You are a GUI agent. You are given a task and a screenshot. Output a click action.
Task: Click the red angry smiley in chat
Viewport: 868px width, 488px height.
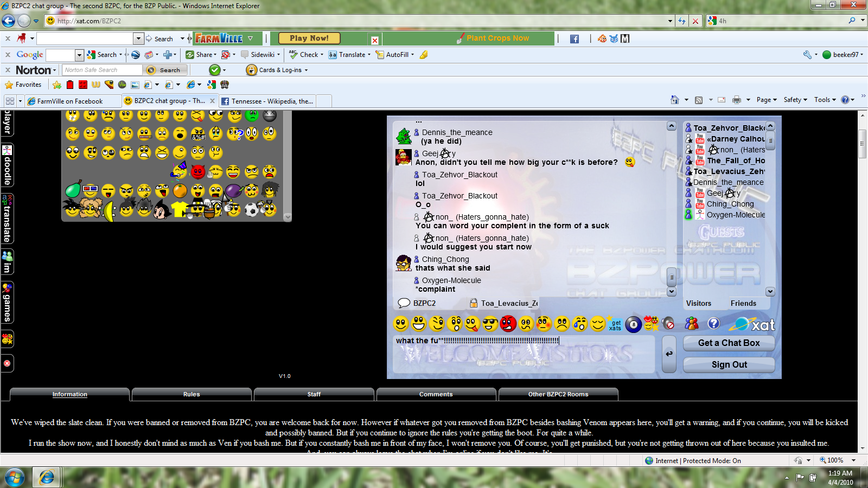point(508,324)
